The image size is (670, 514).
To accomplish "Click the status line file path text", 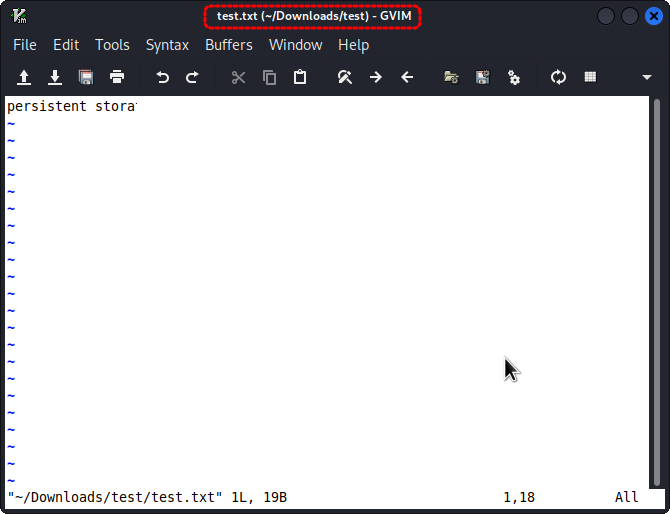I will [115, 497].
